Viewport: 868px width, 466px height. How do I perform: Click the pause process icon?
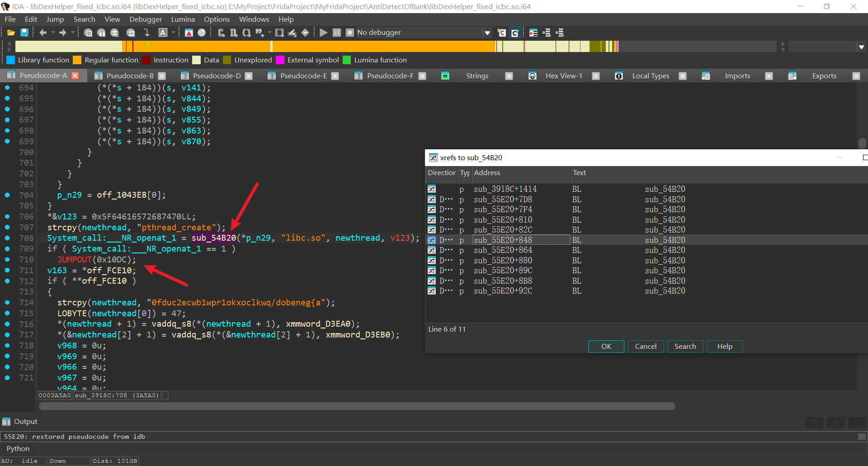click(337, 33)
